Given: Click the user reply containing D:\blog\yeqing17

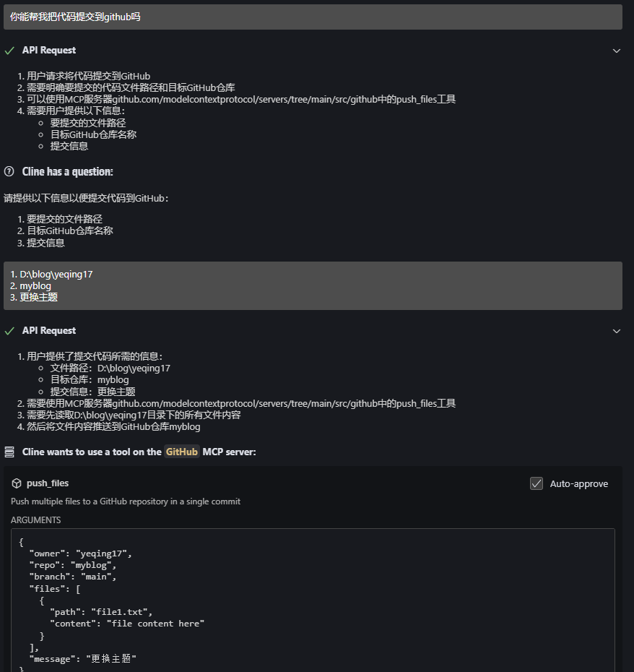Looking at the screenshot, I should pos(313,285).
